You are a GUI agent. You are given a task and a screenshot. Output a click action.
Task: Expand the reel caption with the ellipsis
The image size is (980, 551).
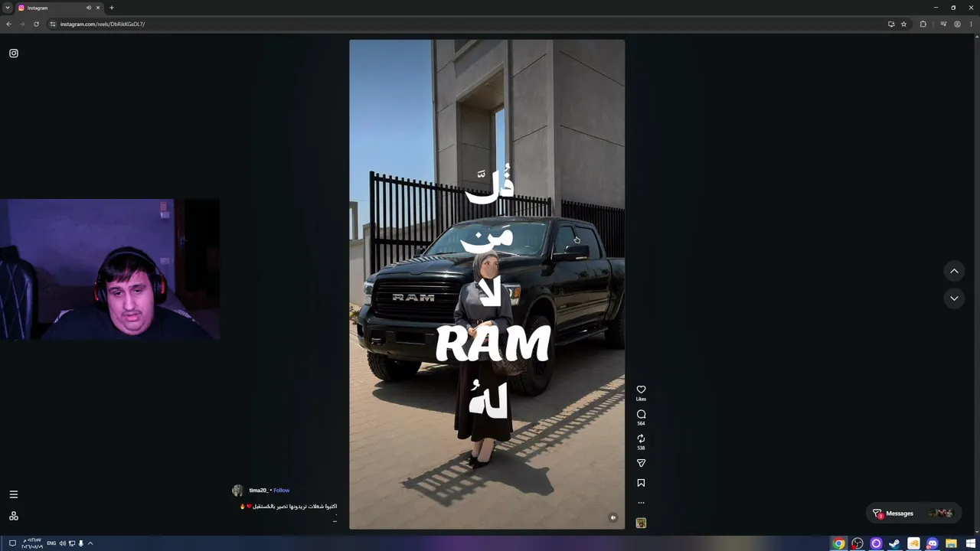pyautogui.click(x=335, y=521)
